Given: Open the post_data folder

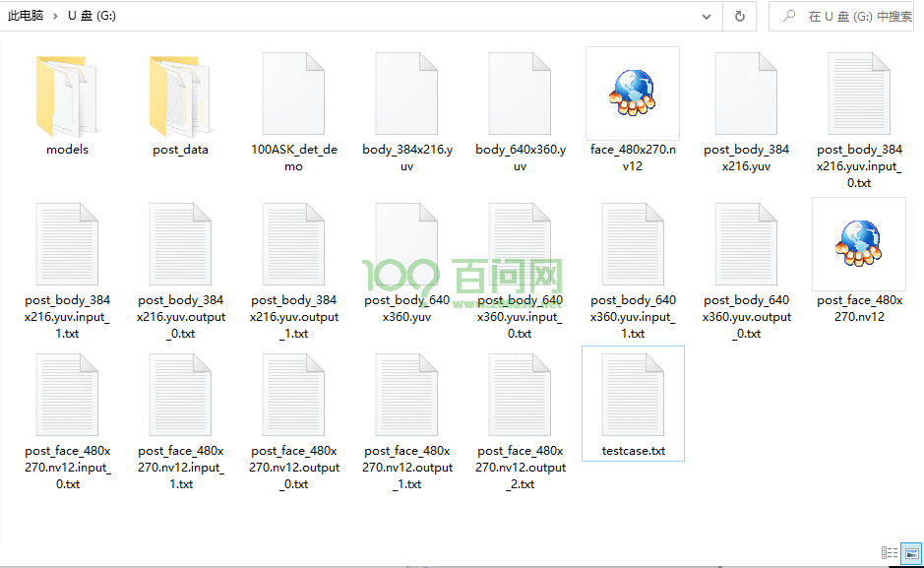Looking at the screenshot, I should click(x=180, y=96).
